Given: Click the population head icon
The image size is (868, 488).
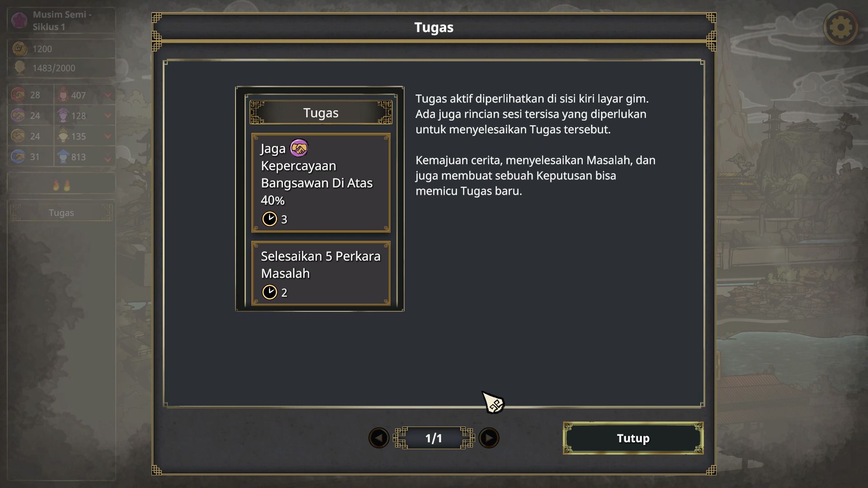Looking at the screenshot, I should (20, 68).
